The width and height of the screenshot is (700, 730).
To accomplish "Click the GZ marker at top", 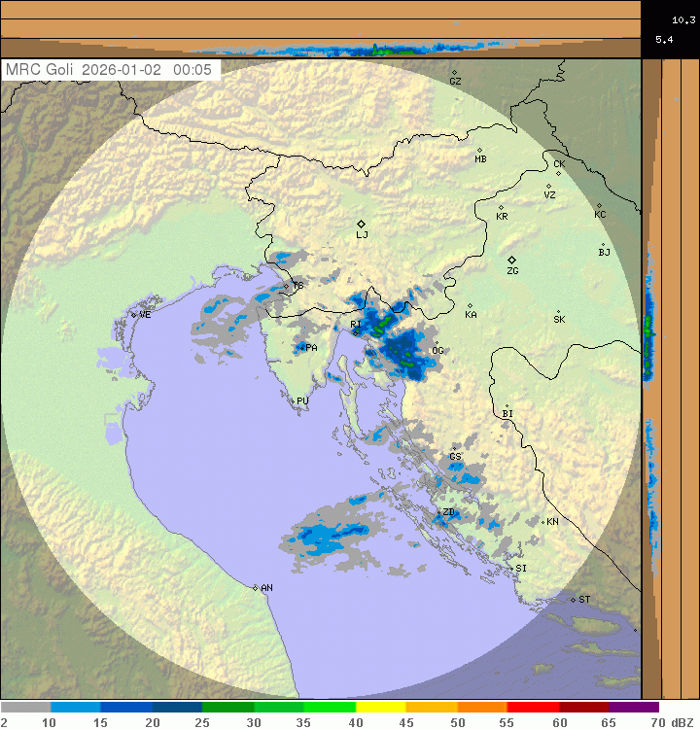I will pos(454,72).
